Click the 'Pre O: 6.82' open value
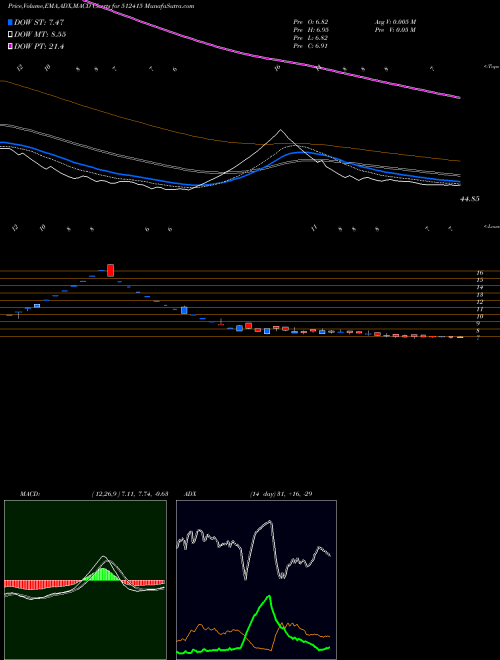 311,21
